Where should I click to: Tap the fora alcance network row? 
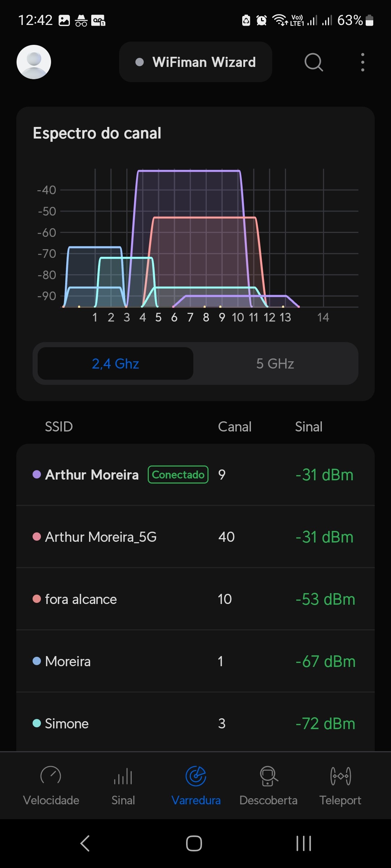coord(195,599)
